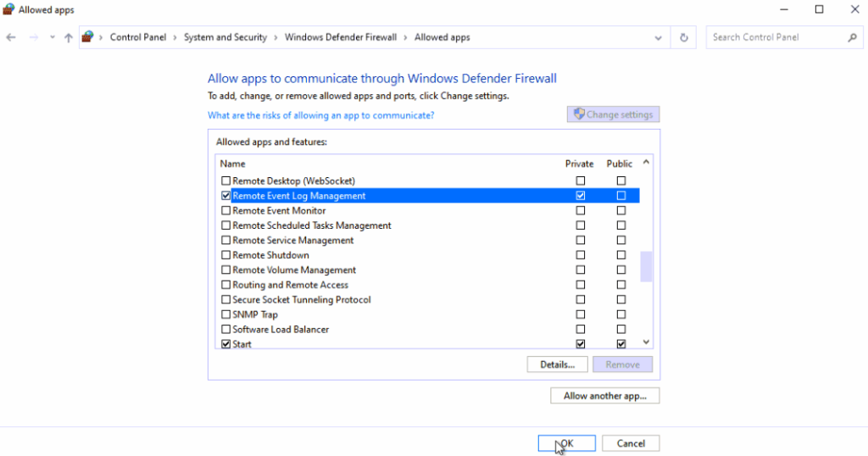Click the Private column header

579,164
